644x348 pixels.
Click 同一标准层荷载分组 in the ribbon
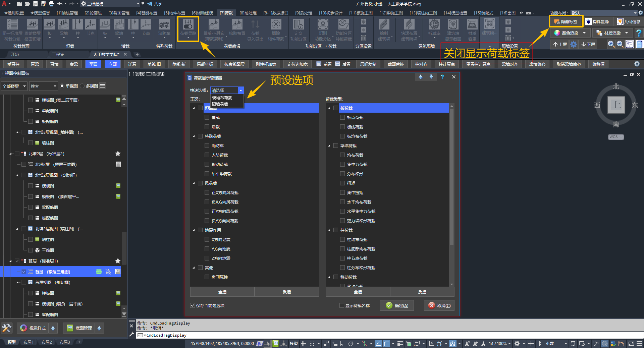12,30
